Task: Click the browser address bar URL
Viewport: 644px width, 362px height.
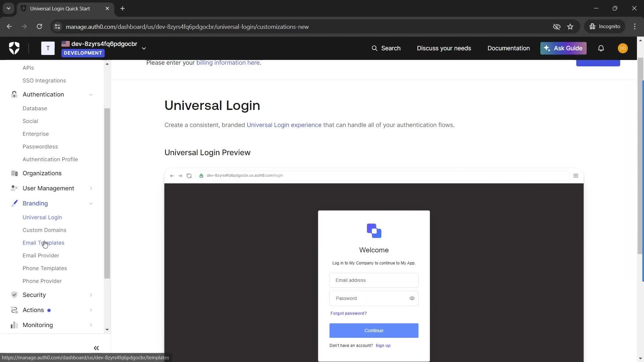Action: [x=187, y=26]
